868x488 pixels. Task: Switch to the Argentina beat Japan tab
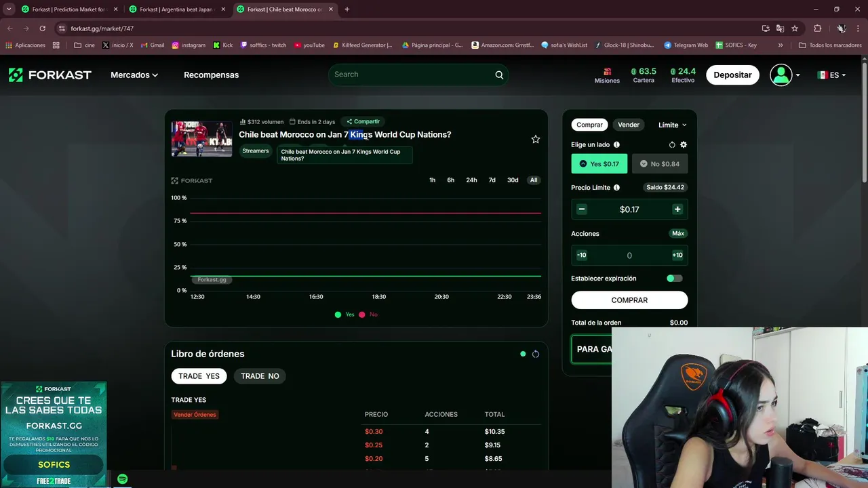[177, 9]
